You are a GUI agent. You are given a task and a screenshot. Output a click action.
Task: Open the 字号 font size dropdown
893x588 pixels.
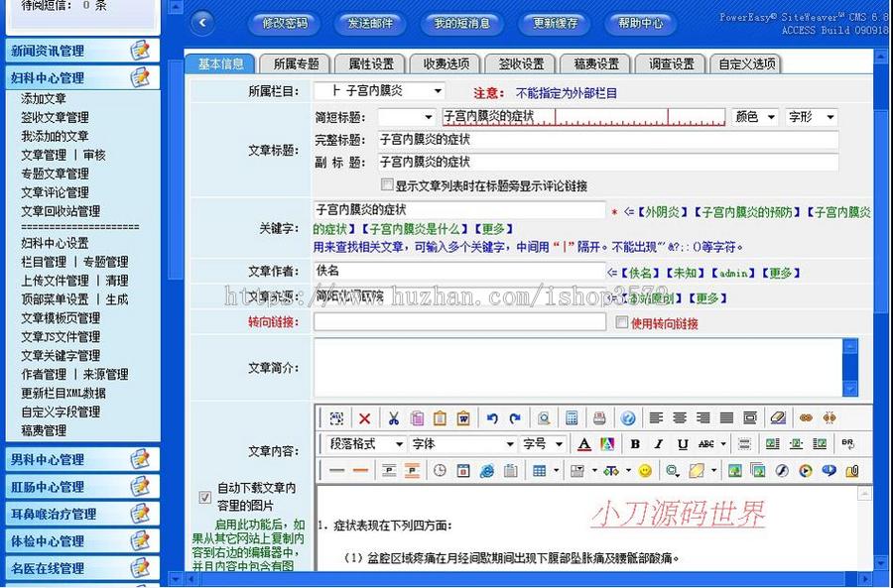(542, 444)
